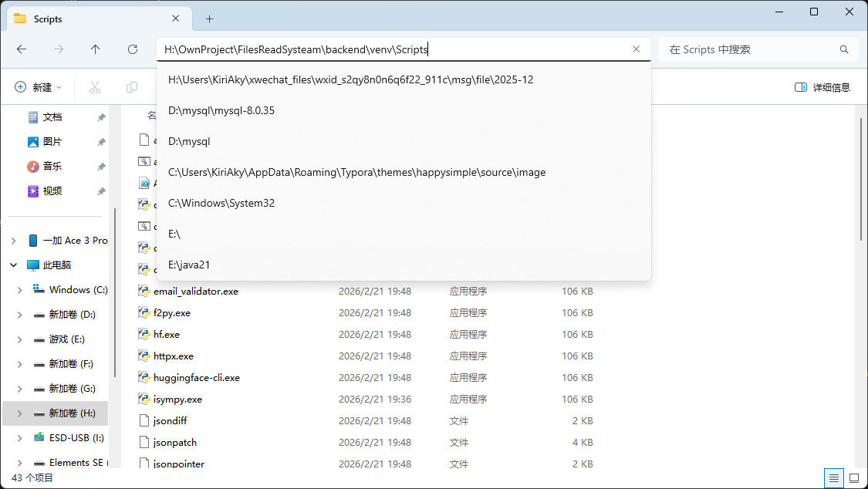Click in the 在 Scripts 中搜索 search box
Image resolution: width=868 pixels, height=489 pixels.
click(748, 49)
